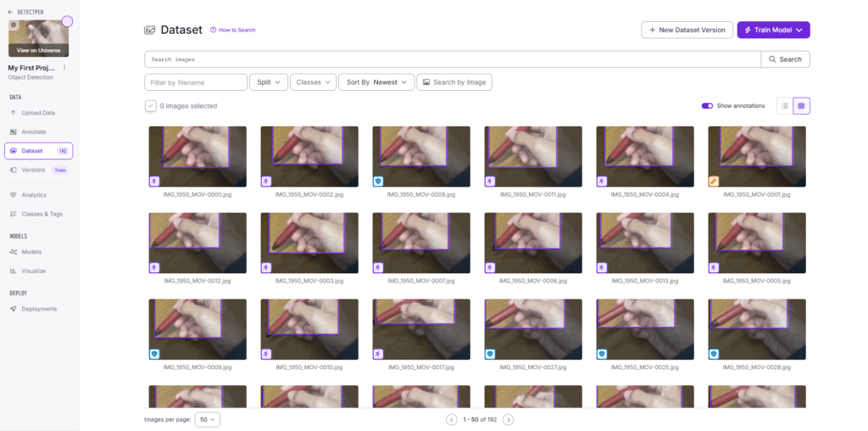This screenshot has height=431, width=868.
Task: Click the Search images input field
Action: point(453,59)
